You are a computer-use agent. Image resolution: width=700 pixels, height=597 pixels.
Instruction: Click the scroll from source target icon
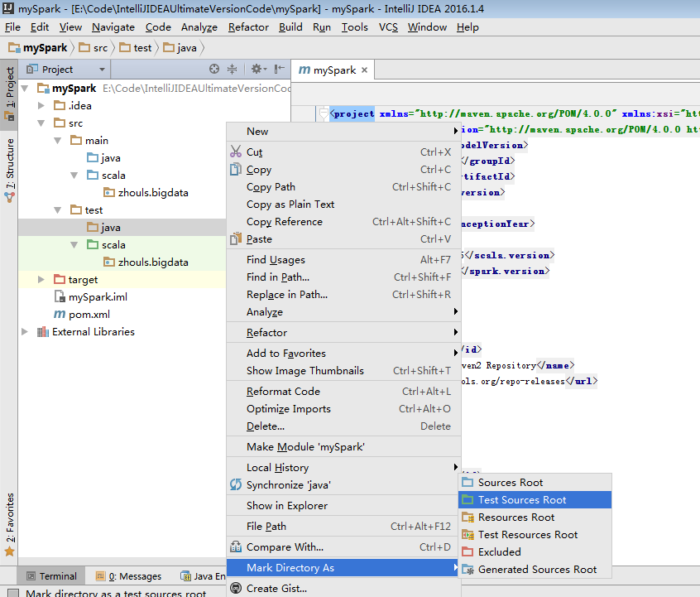(214, 69)
